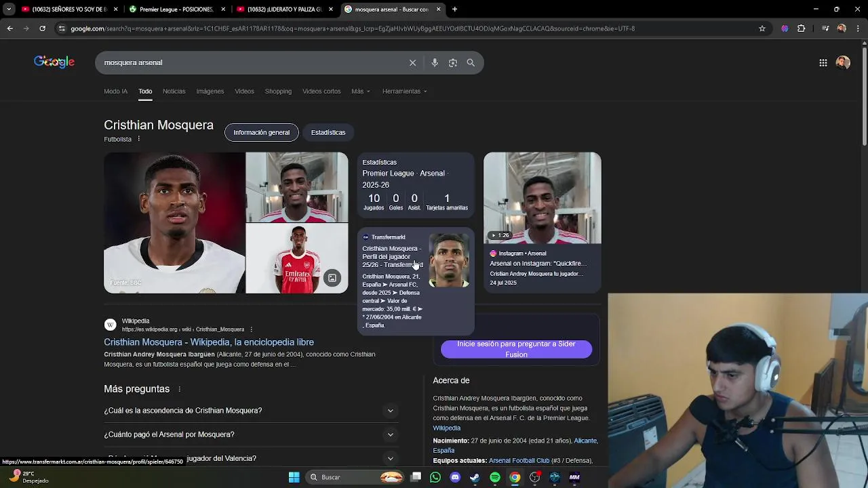Open Steam from the taskbar
This screenshot has width=868, height=488.
click(475, 477)
